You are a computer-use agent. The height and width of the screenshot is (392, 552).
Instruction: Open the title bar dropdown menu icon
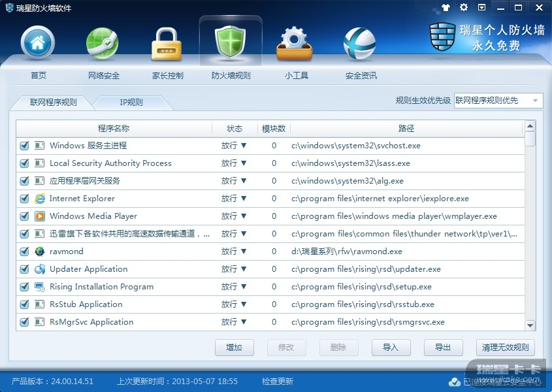tap(481, 7)
